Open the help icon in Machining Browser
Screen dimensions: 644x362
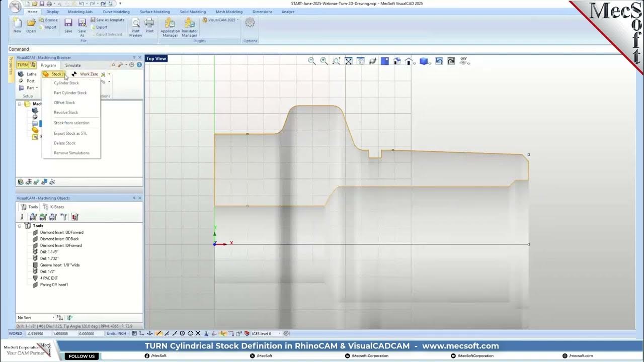click(138, 65)
